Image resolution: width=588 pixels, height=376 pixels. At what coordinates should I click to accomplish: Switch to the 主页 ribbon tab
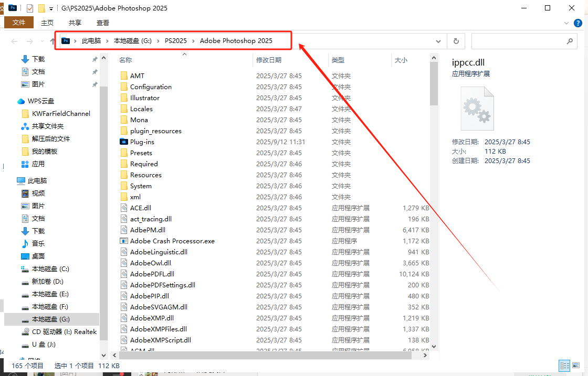click(x=47, y=23)
